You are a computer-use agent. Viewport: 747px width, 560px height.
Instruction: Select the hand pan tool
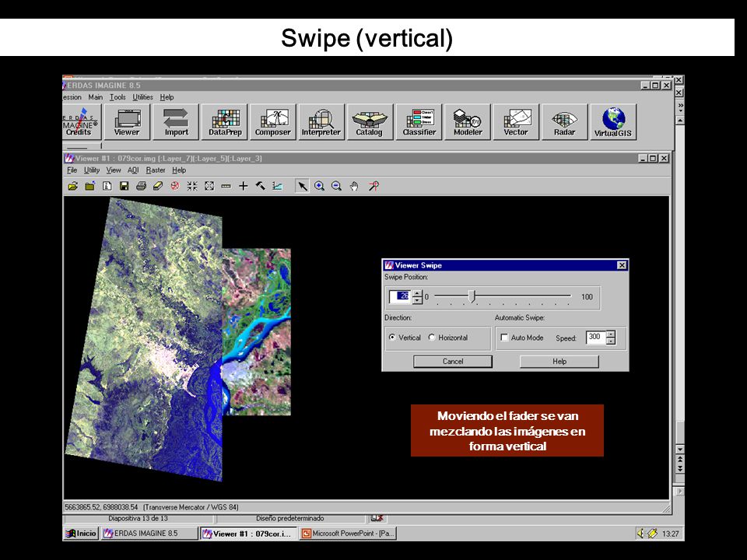pos(354,186)
